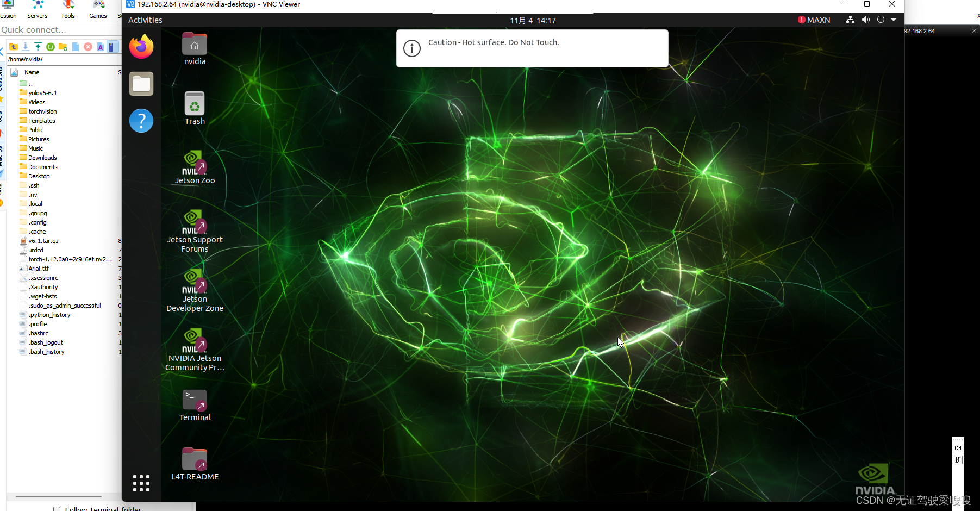Toggle the Chinese pinyin input method switch
The width and height of the screenshot is (980, 511).
point(958,459)
